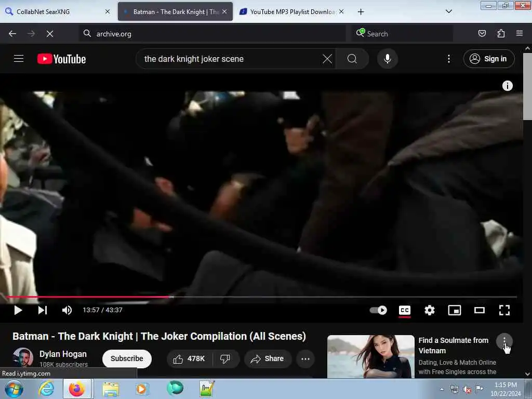Open the clock showing 1:15 PM
Screen dimensions: 532x399
coord(506,389)
